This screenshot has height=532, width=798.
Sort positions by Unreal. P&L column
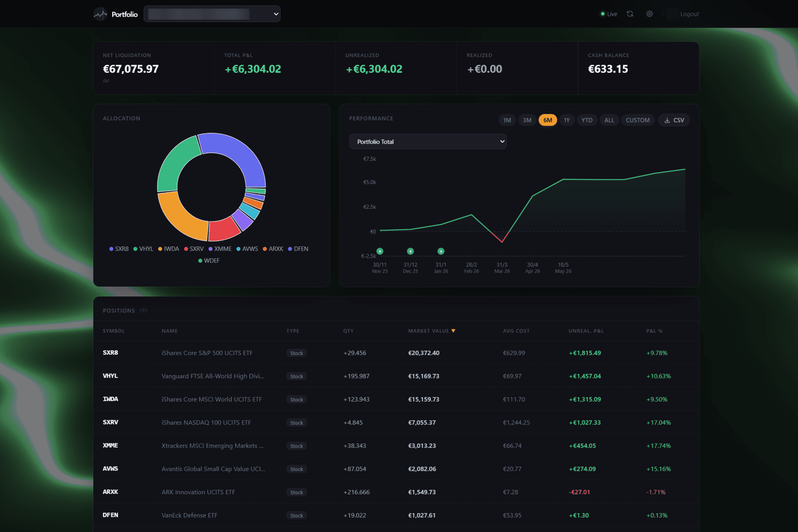586,331
